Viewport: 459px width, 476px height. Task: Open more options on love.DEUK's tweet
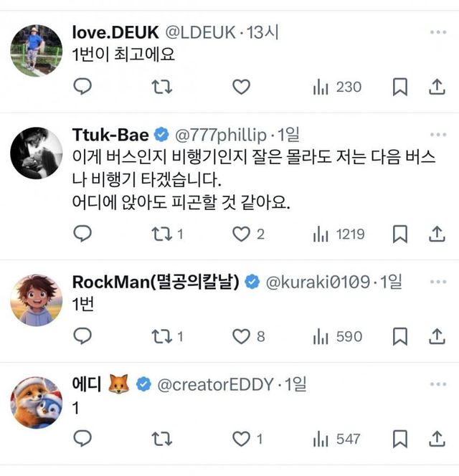pyautogui.click(x=436, y=33)
